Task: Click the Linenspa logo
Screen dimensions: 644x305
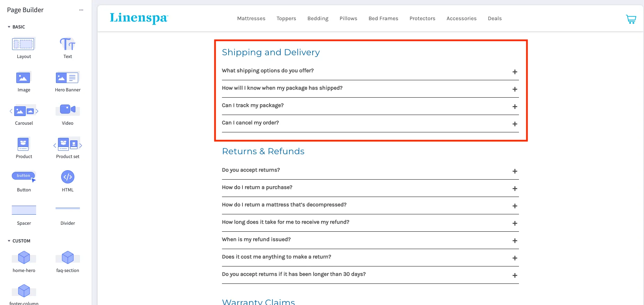Action: click(x=139, y=18)
